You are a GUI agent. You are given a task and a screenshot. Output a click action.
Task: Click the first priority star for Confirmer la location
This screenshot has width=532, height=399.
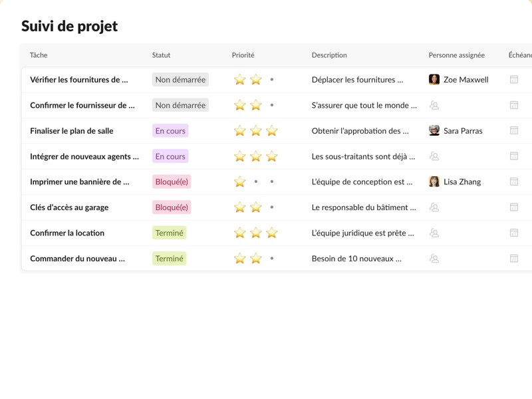pyautogui.click(x=240, y=233)
